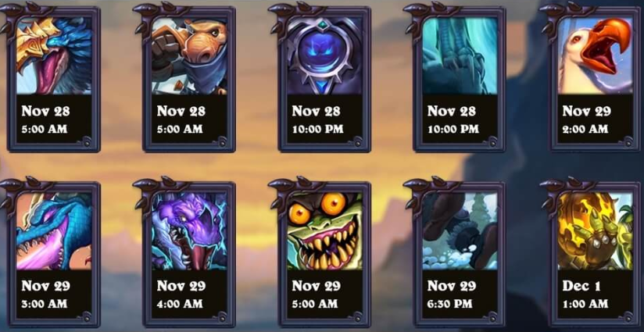Select 10:00 PM under the blue amulet
Viewport: 644px width, 332px height.
click(318, 129)
